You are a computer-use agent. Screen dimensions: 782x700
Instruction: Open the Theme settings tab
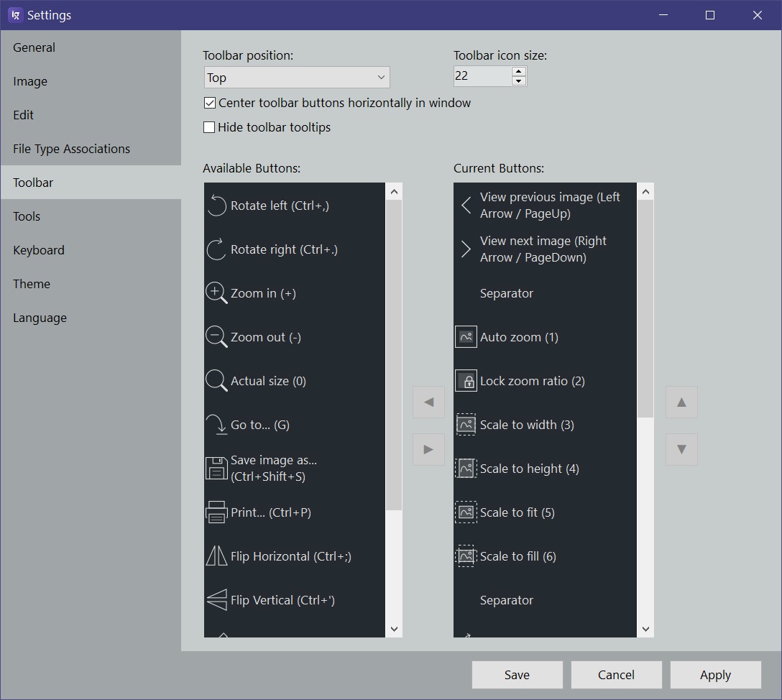pyautogui.click(x=91, y=284)
